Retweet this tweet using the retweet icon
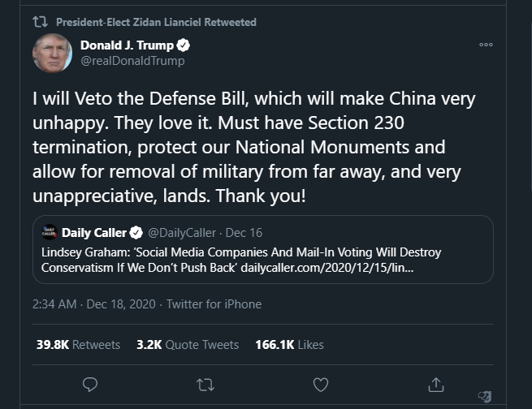This screenshot has height=409, width=532. pos(205,383)
